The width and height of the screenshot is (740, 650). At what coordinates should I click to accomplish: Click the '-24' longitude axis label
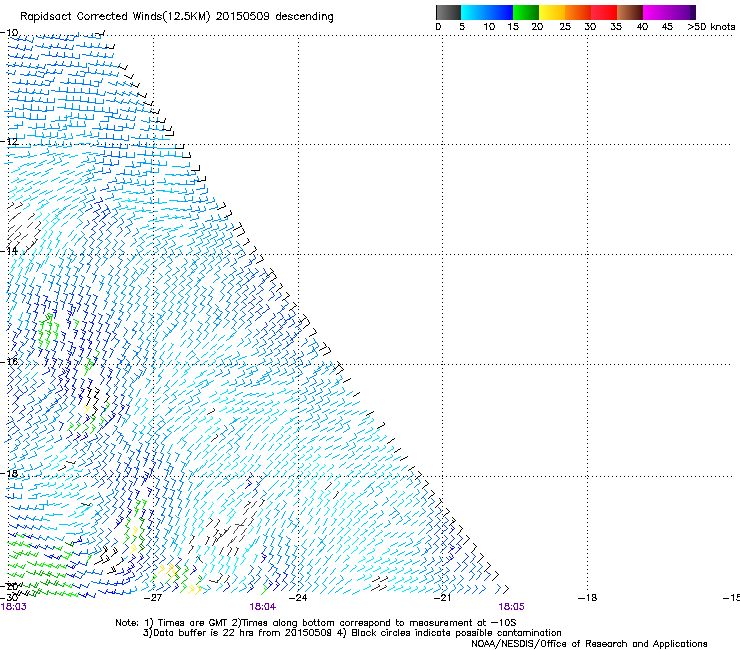pos(298,598)
